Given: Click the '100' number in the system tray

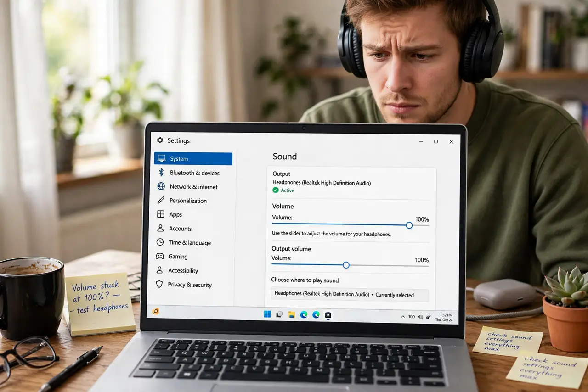Looking at the screenshot, I should [x=412, y=317].
